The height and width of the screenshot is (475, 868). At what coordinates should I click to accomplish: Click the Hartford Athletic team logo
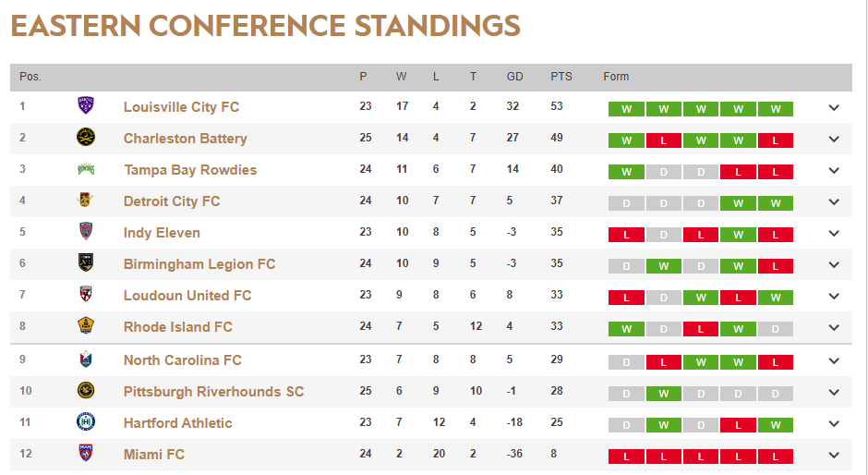[x=86, y=422]
